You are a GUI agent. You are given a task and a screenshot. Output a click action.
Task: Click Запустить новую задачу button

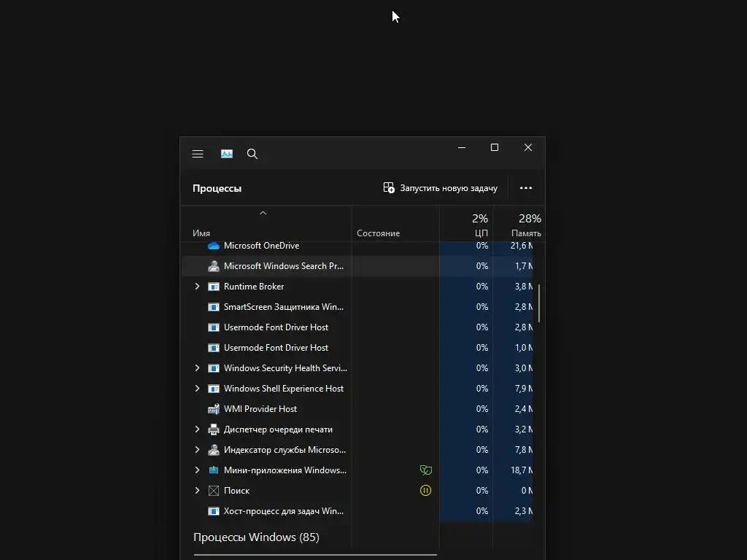440,188
